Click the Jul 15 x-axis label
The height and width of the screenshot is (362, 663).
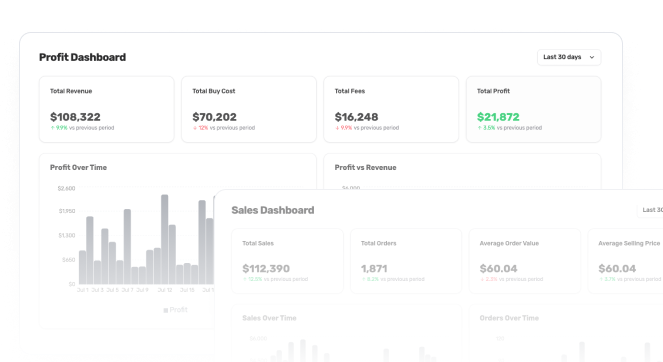tap(187, 290)
